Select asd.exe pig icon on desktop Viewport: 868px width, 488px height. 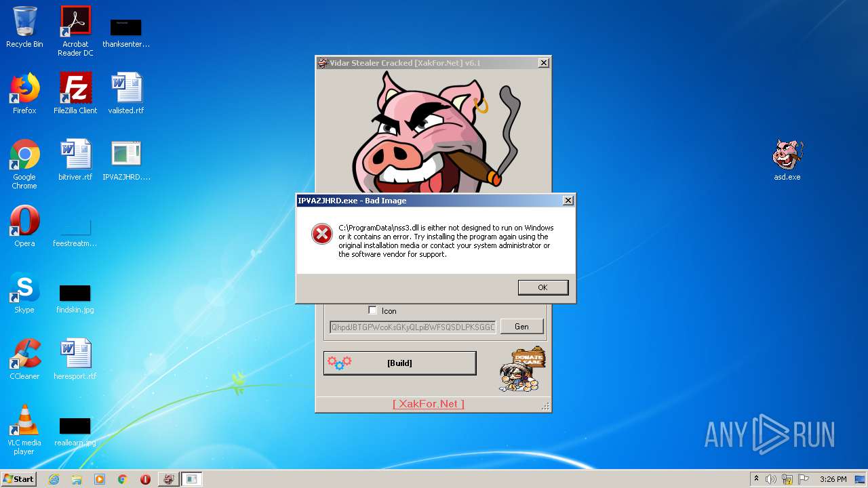pyautogui.click(x=787, y=160)
